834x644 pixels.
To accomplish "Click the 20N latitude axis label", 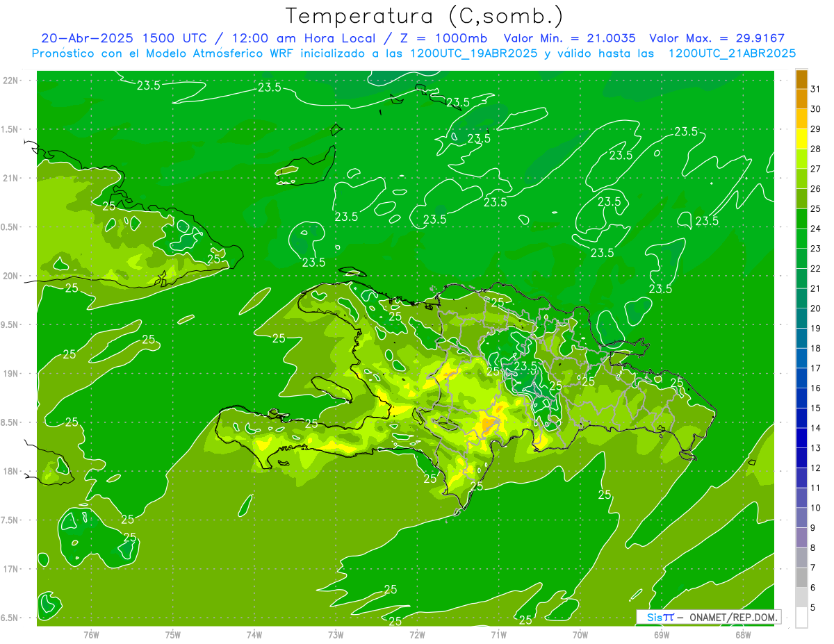I will click(x=11, y=276).
